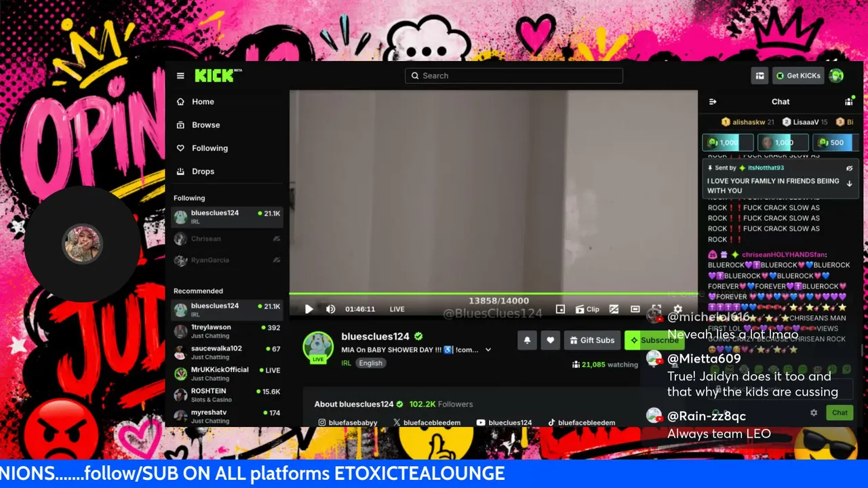Open the Kick hamburger sidebar menu
Image resolution: width=868 pixels, height=488 pixels.
coord(180,76)
